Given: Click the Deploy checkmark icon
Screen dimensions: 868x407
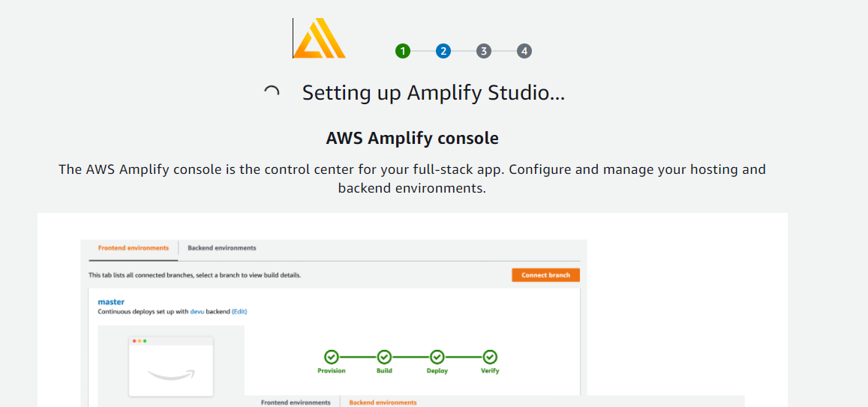Looking at the screenshot, I should (x=437, y=357).
